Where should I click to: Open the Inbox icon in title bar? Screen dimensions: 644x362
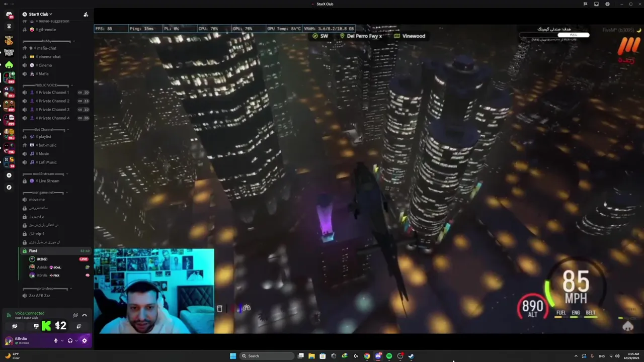click(x=596, y=4)
